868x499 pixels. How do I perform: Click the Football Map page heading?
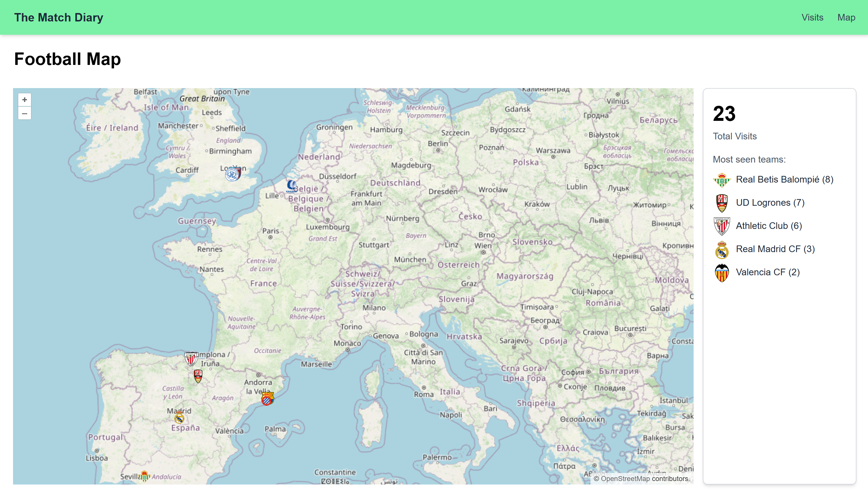coord(68,59)
